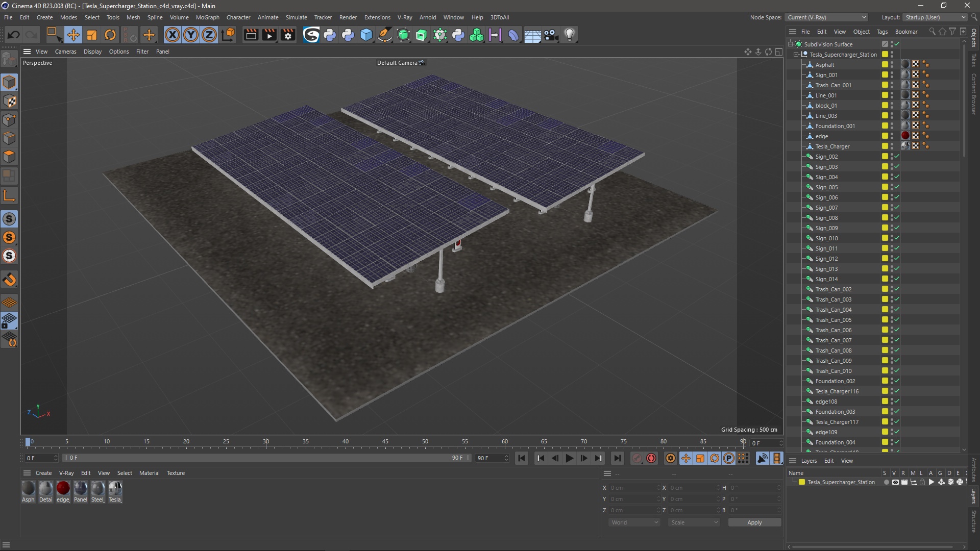Click Record Active Objects button
980x551 pixels.
coord(636,458)
